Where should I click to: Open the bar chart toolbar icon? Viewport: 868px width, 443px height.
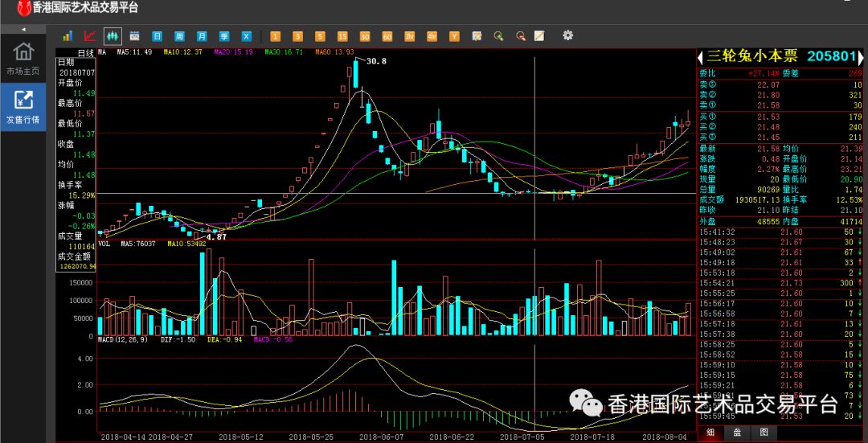click(x=68, y=36)
